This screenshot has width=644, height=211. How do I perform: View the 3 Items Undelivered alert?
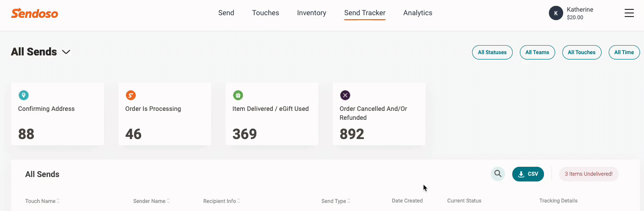pos(589,174)
